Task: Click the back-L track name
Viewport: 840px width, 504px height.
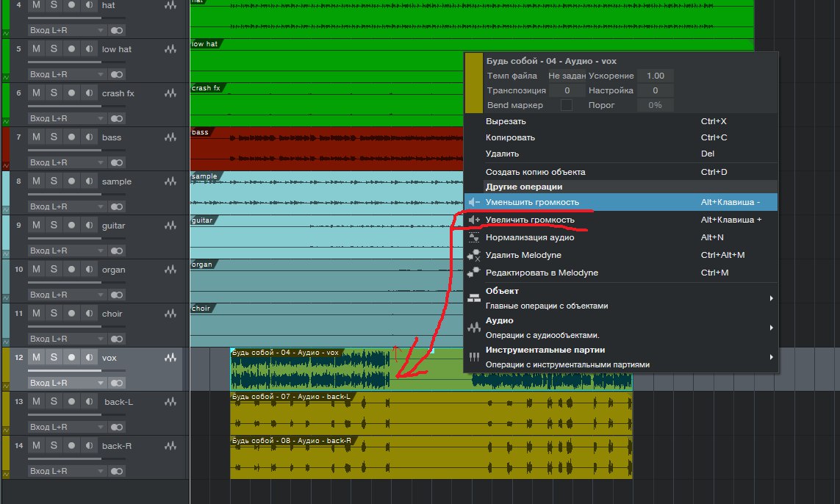Action: 118,402
